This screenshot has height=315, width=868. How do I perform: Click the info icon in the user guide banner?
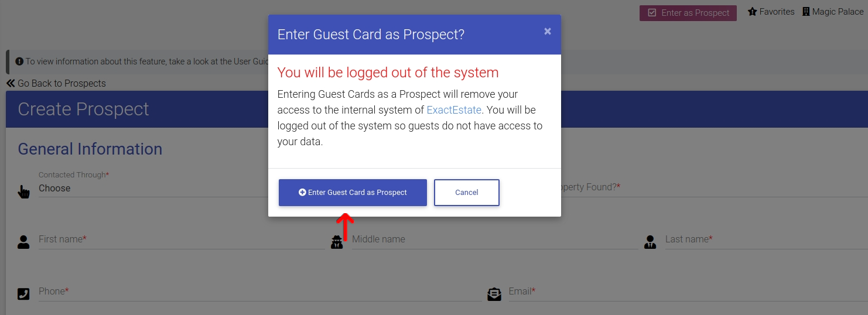[x=19, y=61]
